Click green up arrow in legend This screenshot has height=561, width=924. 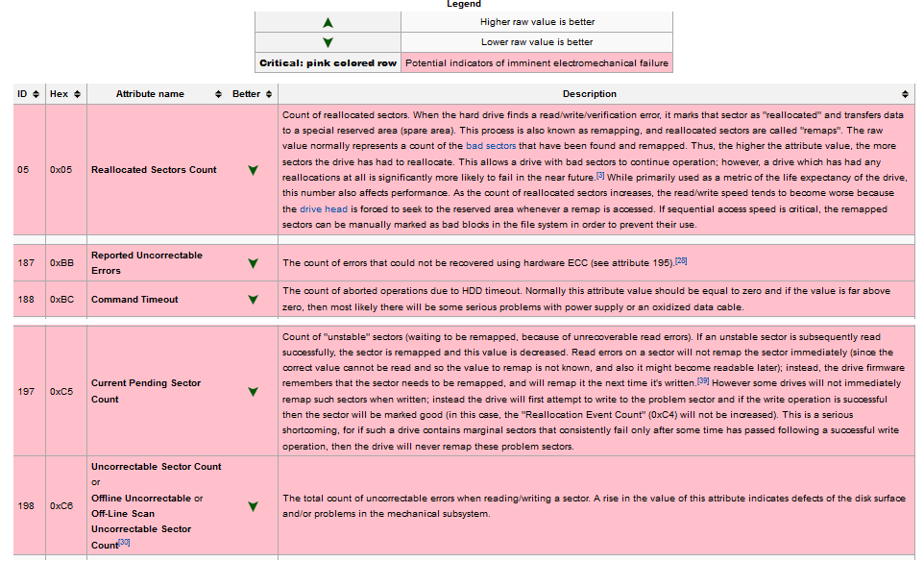click(x=328, y=22)
